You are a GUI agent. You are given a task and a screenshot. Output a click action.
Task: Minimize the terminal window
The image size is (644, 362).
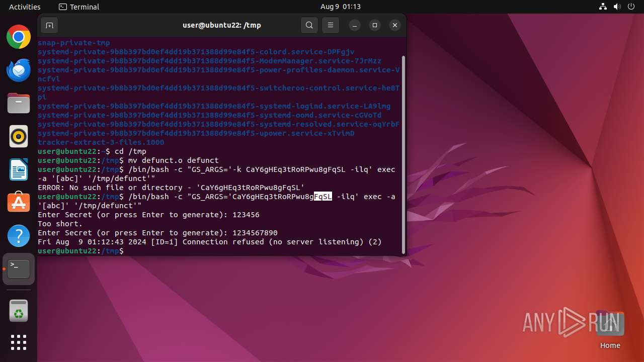pyautogui.click(x=355, y=25)
